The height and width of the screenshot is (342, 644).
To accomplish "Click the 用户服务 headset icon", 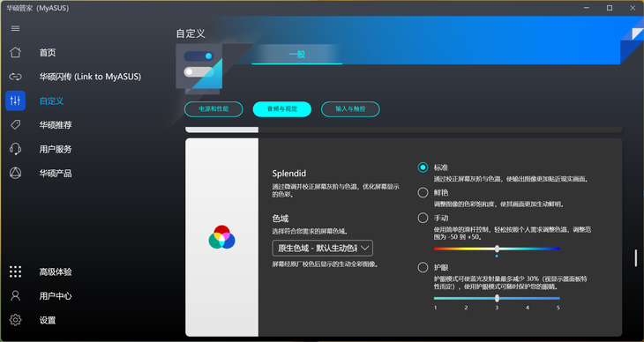I will [x=15, y=149].
